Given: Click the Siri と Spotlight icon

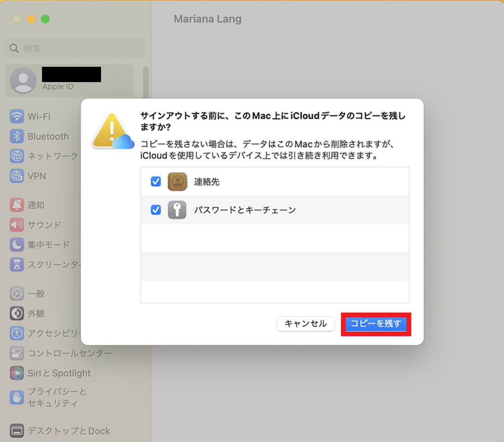Looking at the screenshot, I should [17, 373].
